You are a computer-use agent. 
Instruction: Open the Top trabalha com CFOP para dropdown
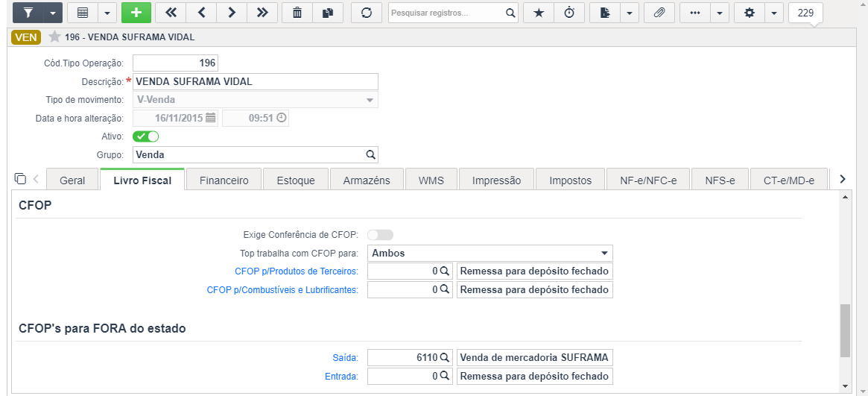click(490, 253)
